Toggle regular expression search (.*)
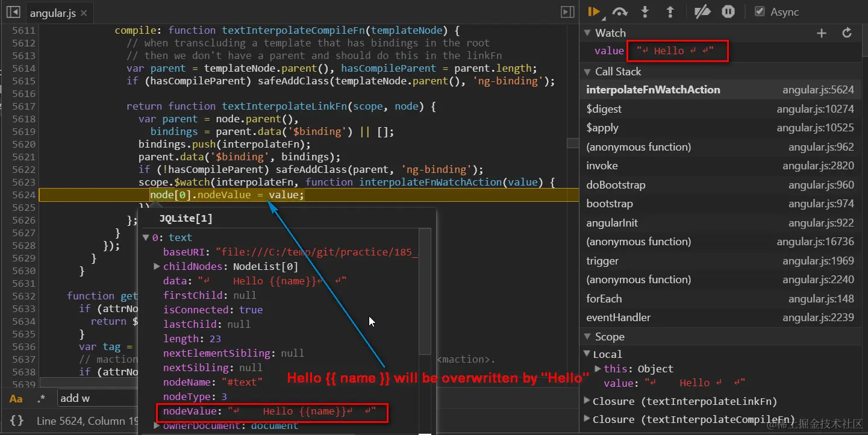 tap(41, 398)
